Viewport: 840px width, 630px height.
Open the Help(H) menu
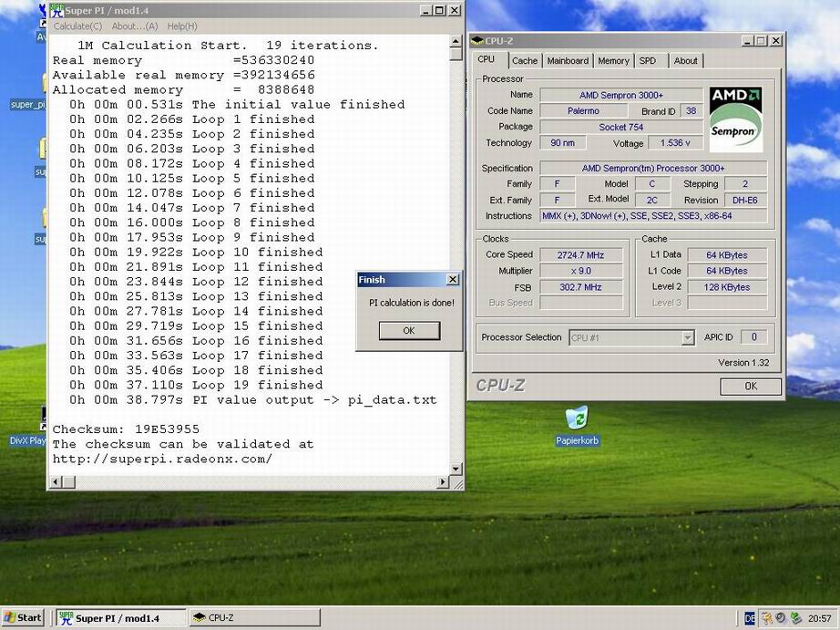(x=182, y=26)
